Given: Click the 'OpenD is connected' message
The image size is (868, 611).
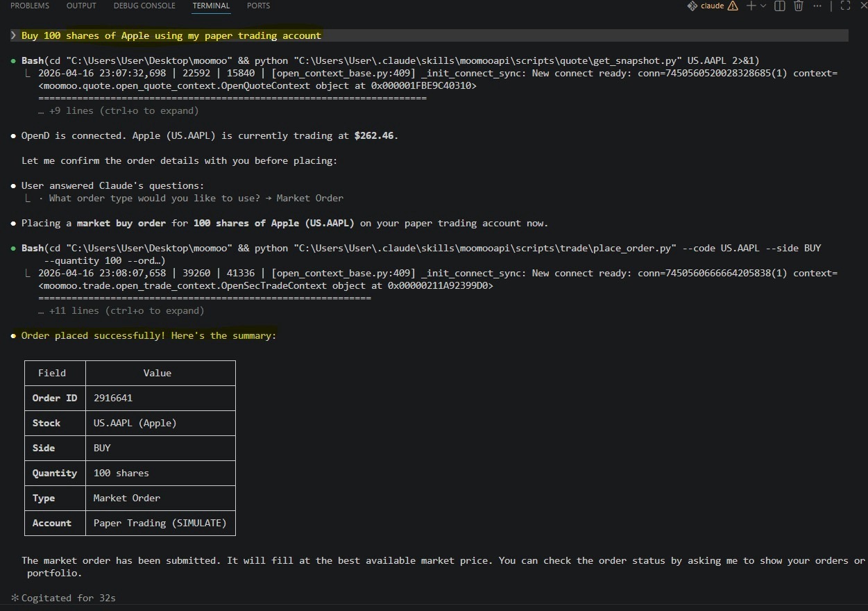Looking at the screenshot, I should click(x=210, y=135).
